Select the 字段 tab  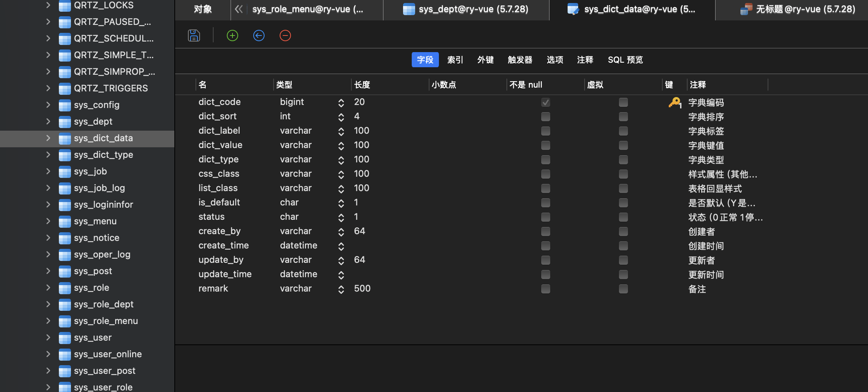(425, 60)
